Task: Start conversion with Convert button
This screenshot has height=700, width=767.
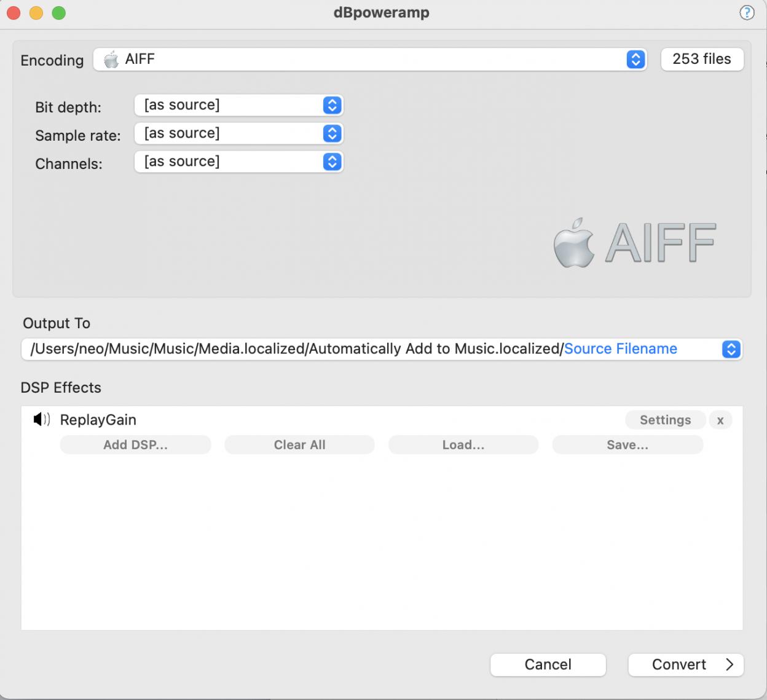Action: (685, 664)
